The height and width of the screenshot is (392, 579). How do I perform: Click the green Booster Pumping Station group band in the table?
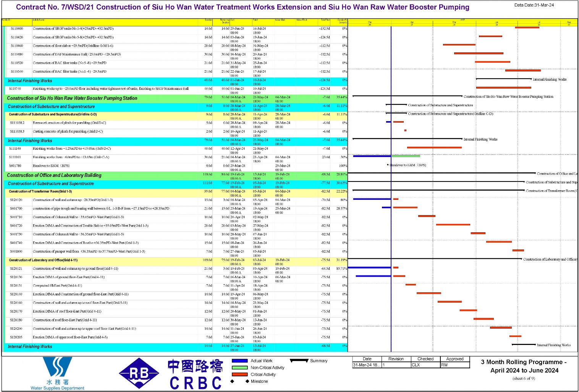pyautogui.click(x=176, y=99)
